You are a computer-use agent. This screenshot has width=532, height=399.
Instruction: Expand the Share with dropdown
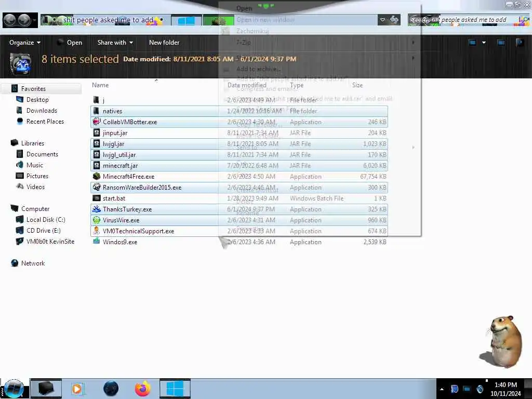point(115,43)
